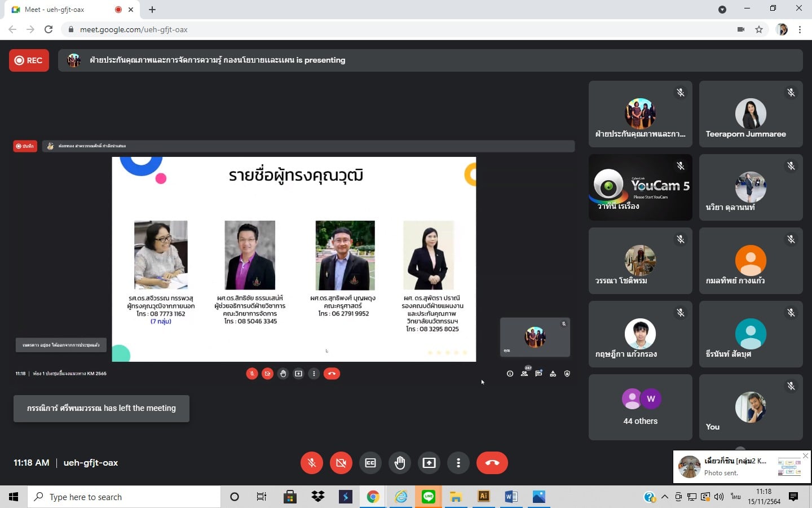Open more options three-dot menu
Screen dimensions: 812x508
click(x=458, y=463)
